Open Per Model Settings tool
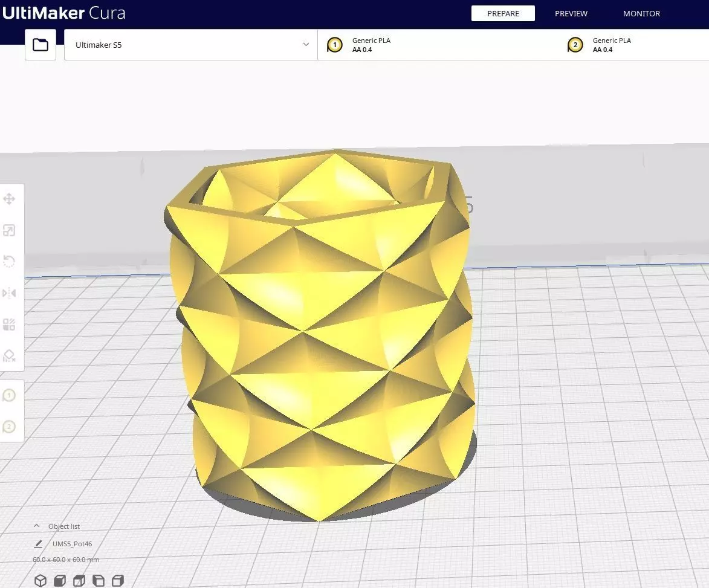The width and height of the screenshot is (709, 588). click(9, 325)
